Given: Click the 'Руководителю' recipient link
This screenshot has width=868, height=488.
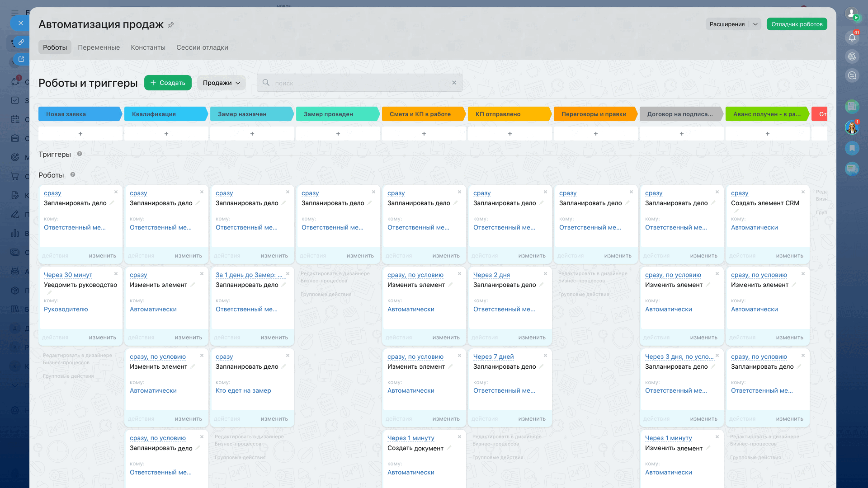Looking at the screenshot, I should 66,309.
